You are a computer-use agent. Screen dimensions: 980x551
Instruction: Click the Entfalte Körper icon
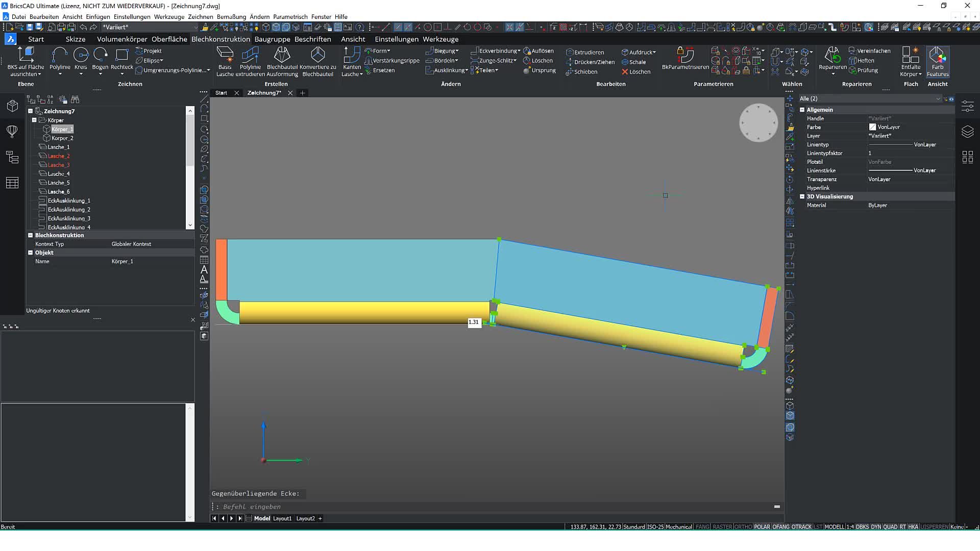click(911, 61)
